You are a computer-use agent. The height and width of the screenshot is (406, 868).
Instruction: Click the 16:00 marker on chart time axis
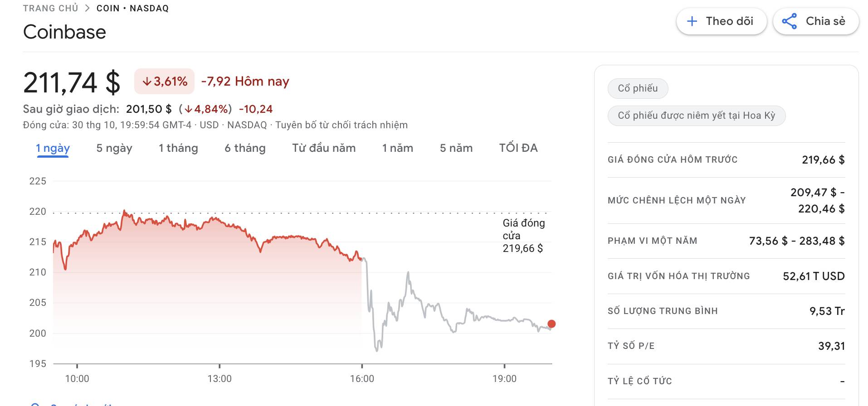coord(362,378)
